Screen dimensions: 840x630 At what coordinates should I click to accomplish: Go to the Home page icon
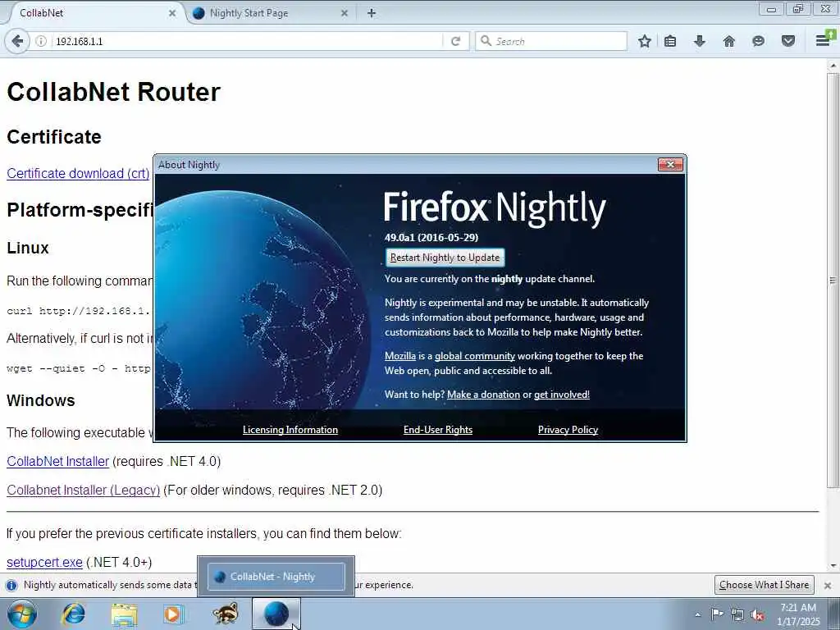point(729,41)
